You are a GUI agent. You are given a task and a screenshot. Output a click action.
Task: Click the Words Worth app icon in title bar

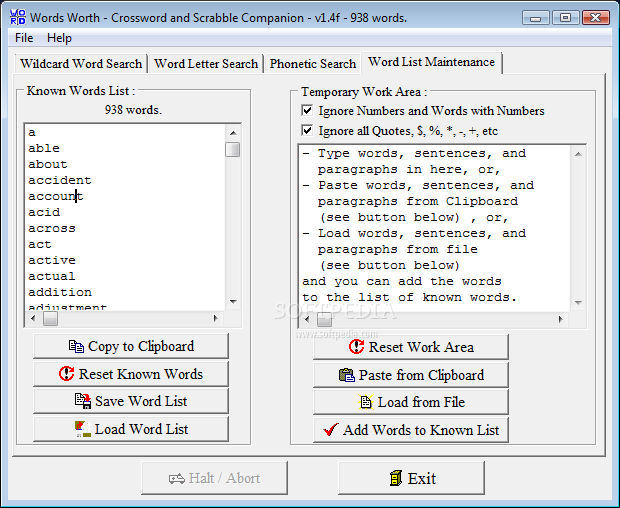point(18,17)
